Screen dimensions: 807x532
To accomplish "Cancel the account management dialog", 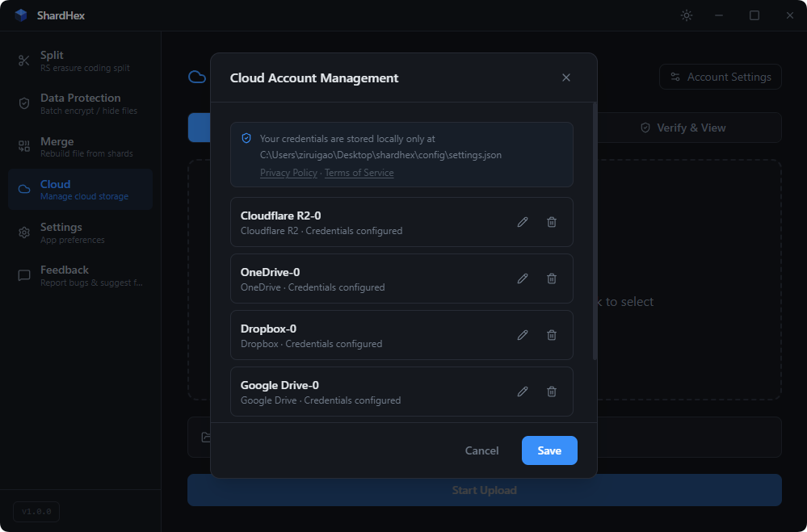I will [x=481, y=450].
